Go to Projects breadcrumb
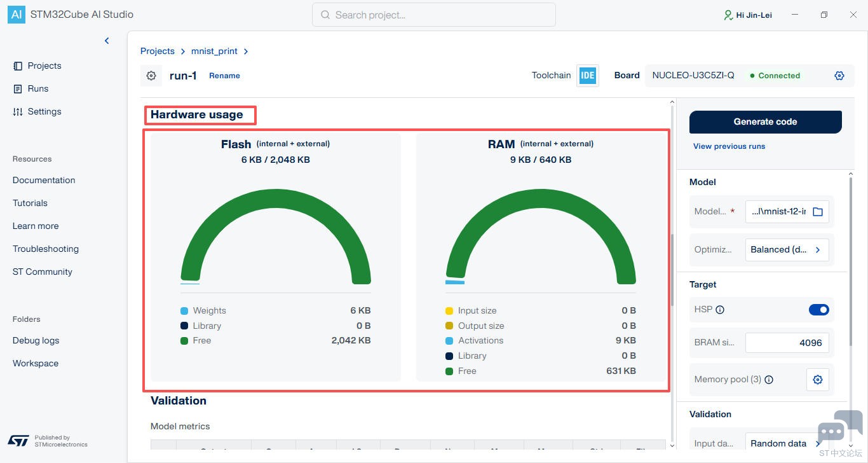This screenshot has width=868, height=463. click(x=158, y=51)
